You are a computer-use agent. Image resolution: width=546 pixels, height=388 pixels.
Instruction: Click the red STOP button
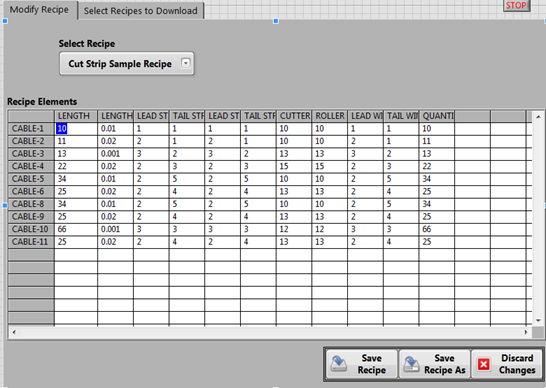(516, 5)
